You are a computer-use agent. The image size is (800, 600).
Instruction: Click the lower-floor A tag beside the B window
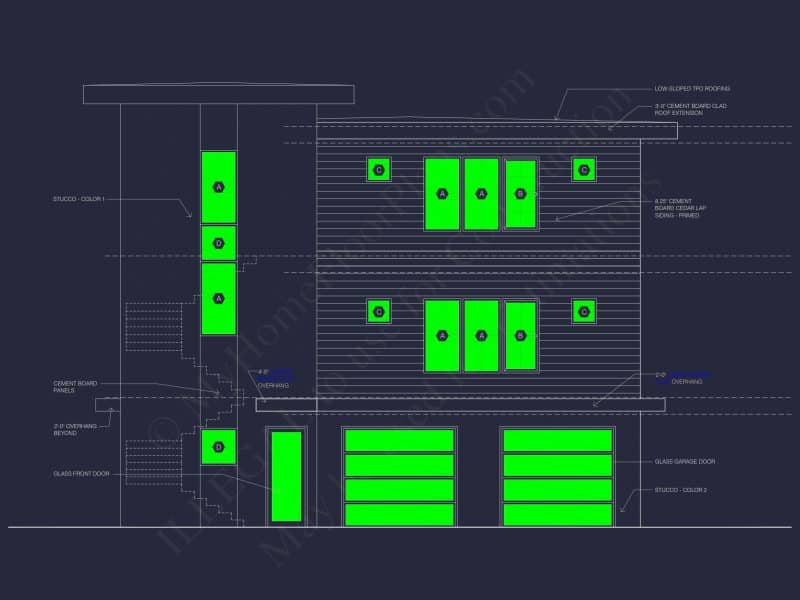coord(481,336)
